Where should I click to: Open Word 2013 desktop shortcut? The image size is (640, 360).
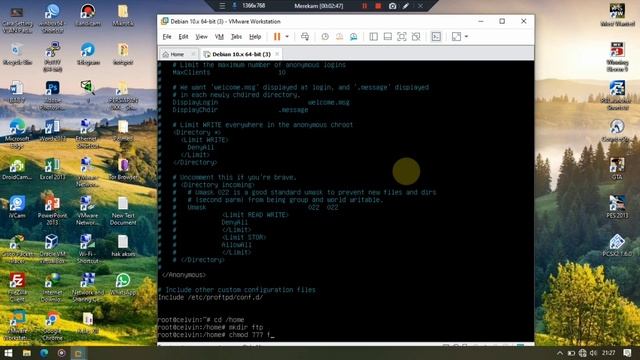click(52, 131)
